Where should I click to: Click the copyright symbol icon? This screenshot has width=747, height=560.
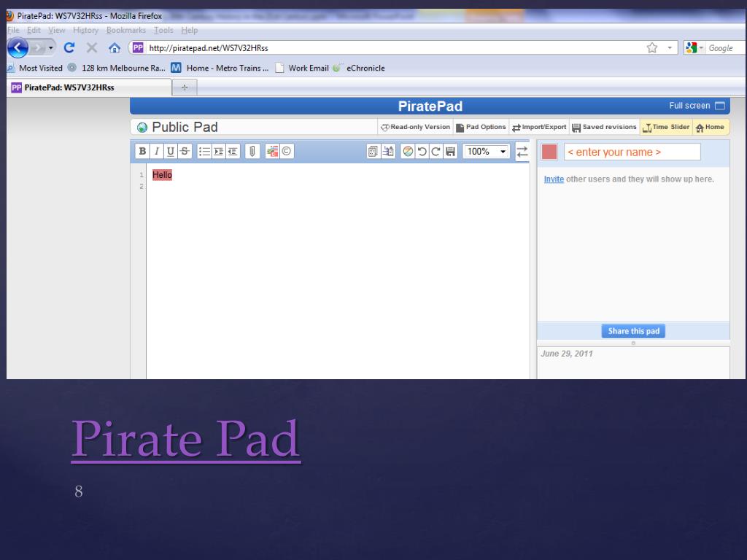[x=286, y=152]
